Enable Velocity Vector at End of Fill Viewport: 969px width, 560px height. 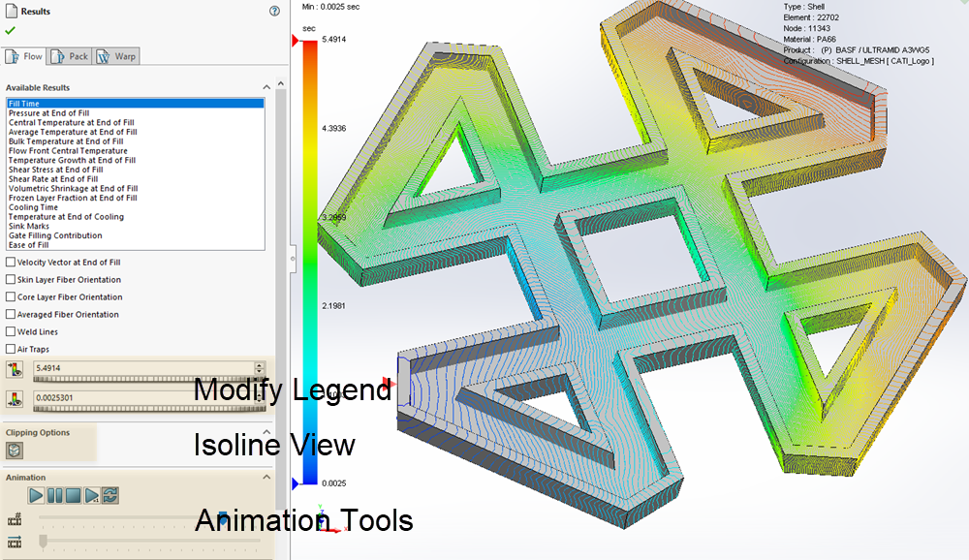11,263
